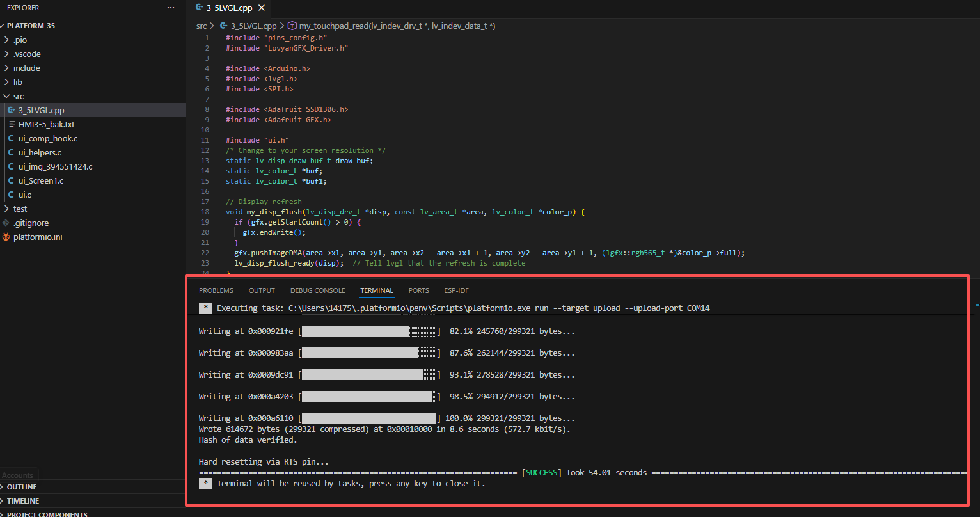Expand the TIMELINE section

click(x=23, y=501)
